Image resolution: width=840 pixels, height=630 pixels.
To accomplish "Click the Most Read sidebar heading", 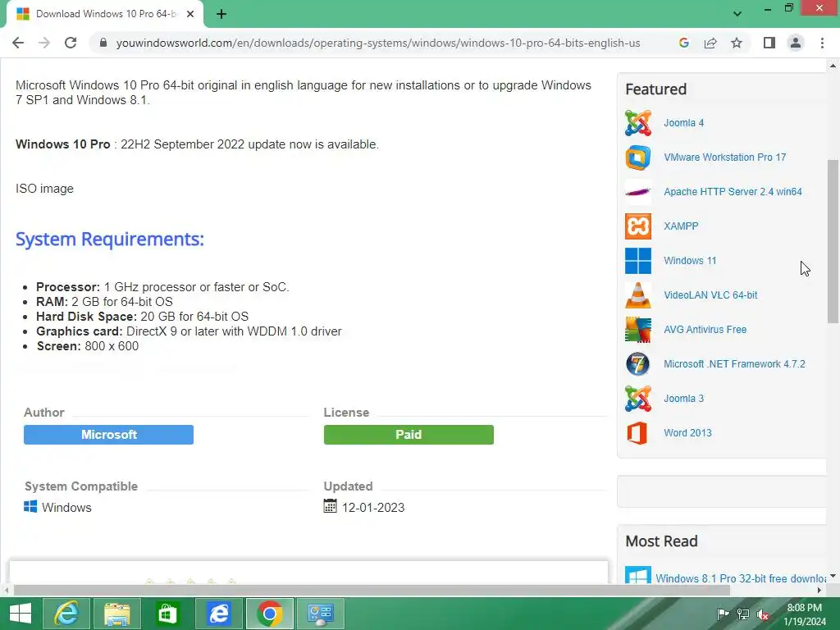I will click(x=662, y=541).
